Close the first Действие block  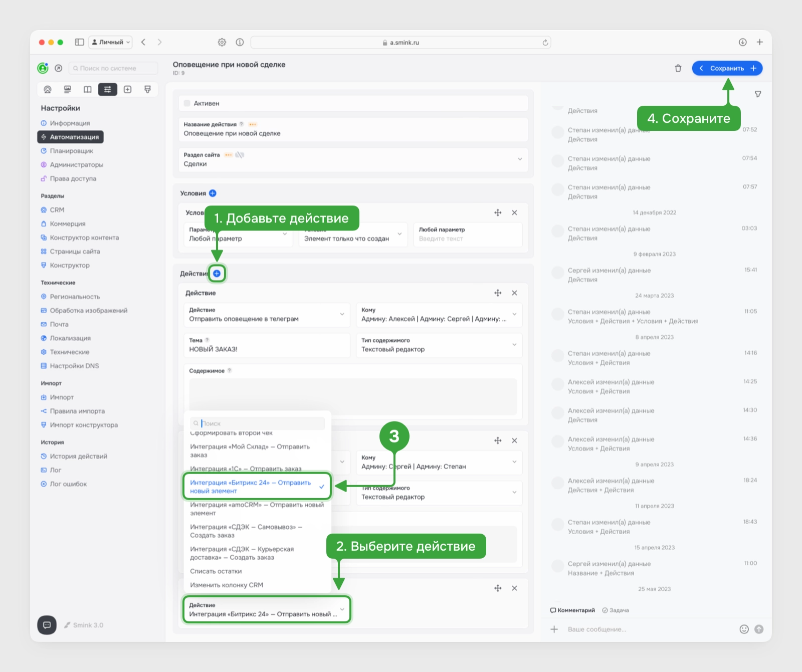click(514, 293)
